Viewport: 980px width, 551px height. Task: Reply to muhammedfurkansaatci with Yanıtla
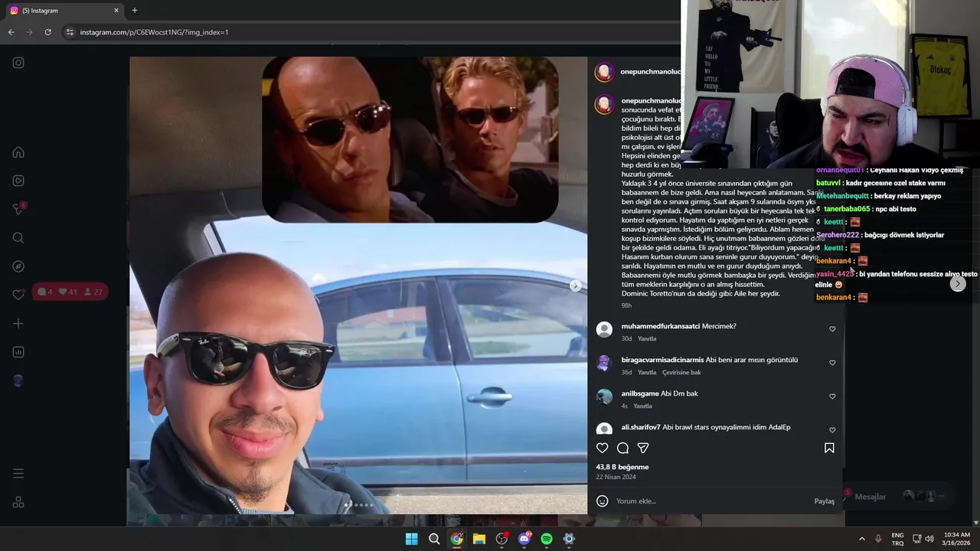click(647, 339)
